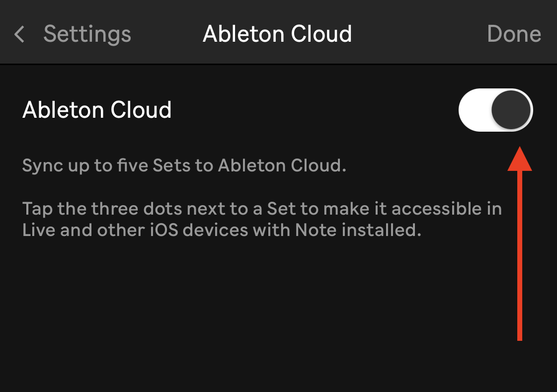This screenshot has height=392, width=557.
Task: Select the back arrow icon next to Settings
Action: 19,34
